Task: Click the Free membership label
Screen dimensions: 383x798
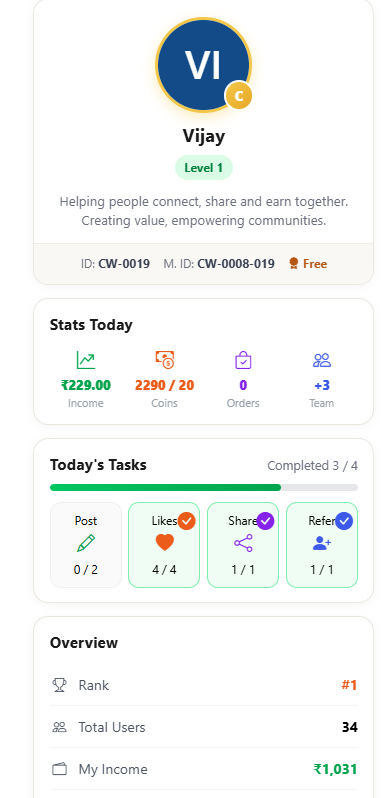Action: tap(308, 264)
